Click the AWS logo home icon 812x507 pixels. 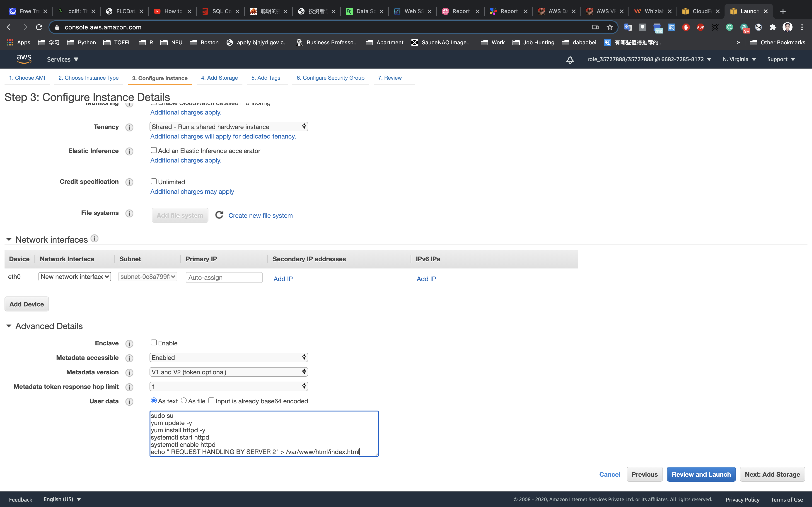click(24, 59)
